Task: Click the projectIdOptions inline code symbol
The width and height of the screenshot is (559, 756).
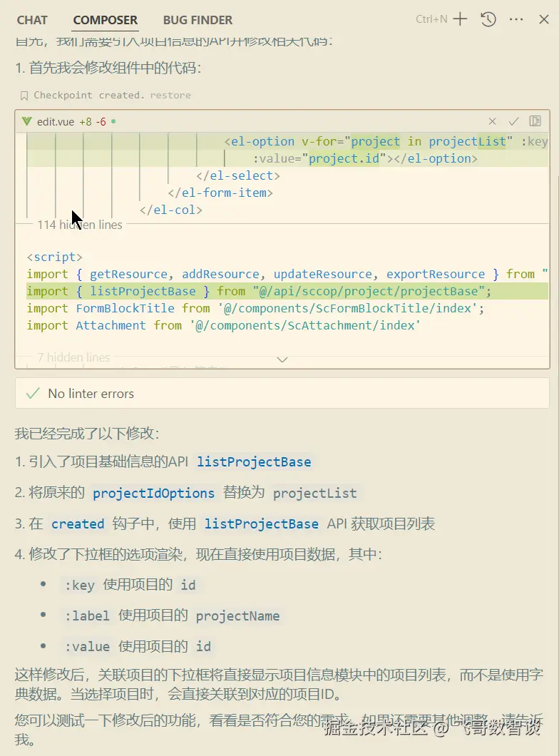Action: (153, 493)
